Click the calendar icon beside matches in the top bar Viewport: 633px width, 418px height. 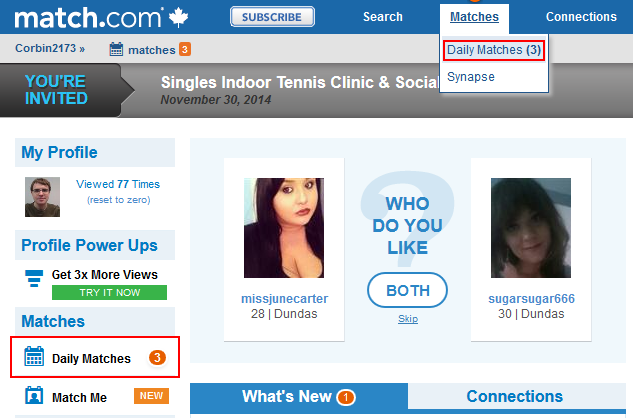pyautogui.click(x=116, y=49)
